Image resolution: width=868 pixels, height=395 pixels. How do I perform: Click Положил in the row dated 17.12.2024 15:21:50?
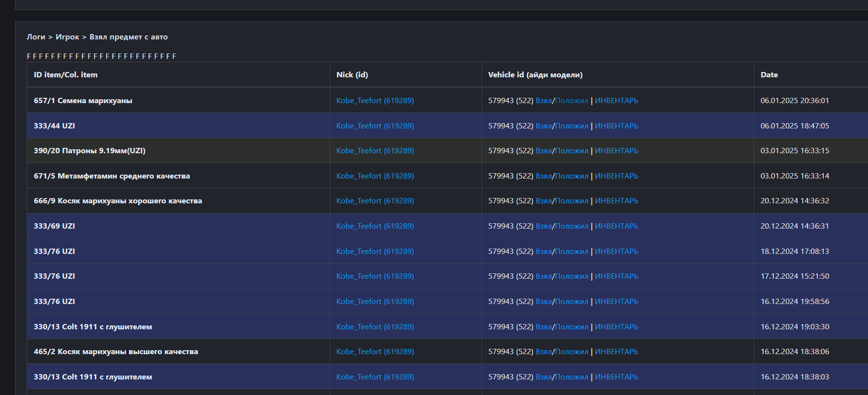(572, 276)
